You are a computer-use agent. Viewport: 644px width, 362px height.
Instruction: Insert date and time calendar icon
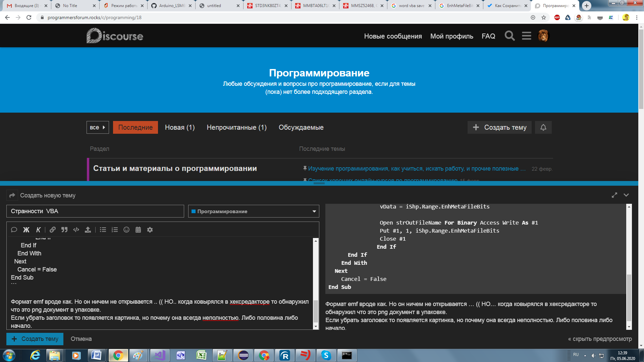[x=138, y=230]
